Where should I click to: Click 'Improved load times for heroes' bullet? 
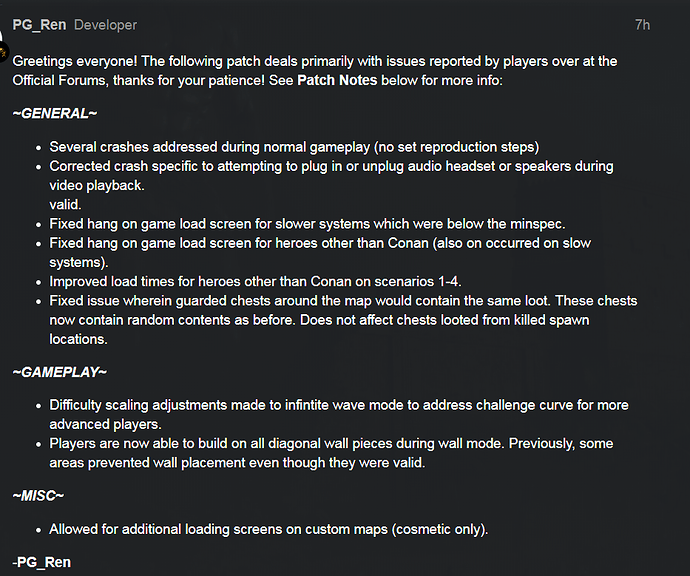tap(255, 282)
